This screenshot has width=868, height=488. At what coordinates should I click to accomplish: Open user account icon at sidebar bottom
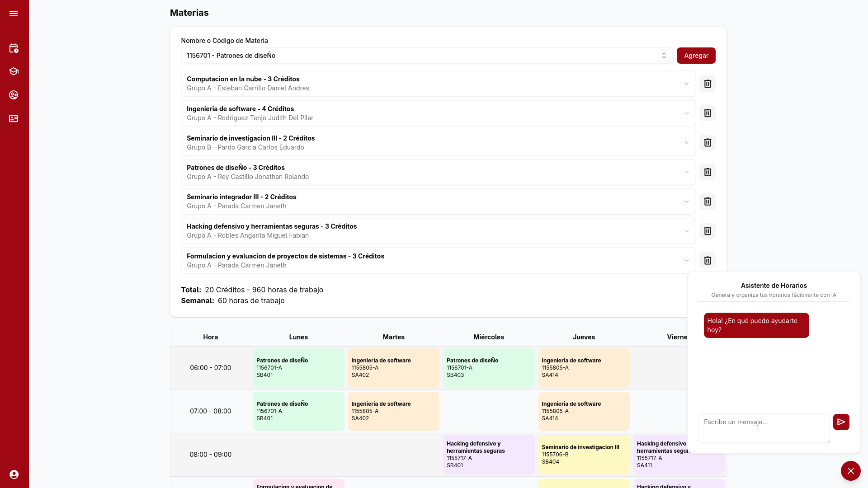point(14,474)
